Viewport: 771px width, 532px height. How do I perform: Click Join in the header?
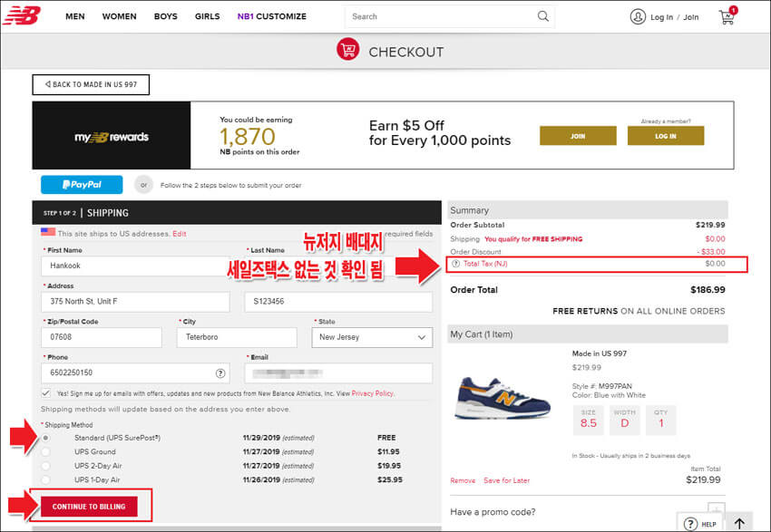pos(691,17)
